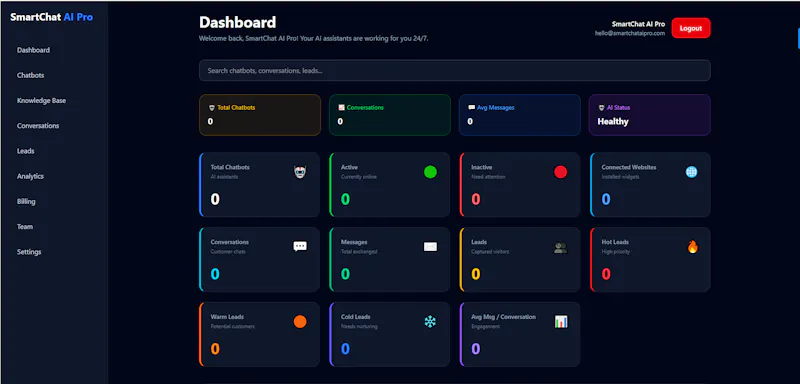
Task: Click the bar chart icon on Avg Msg card
Action: point(561,322)
